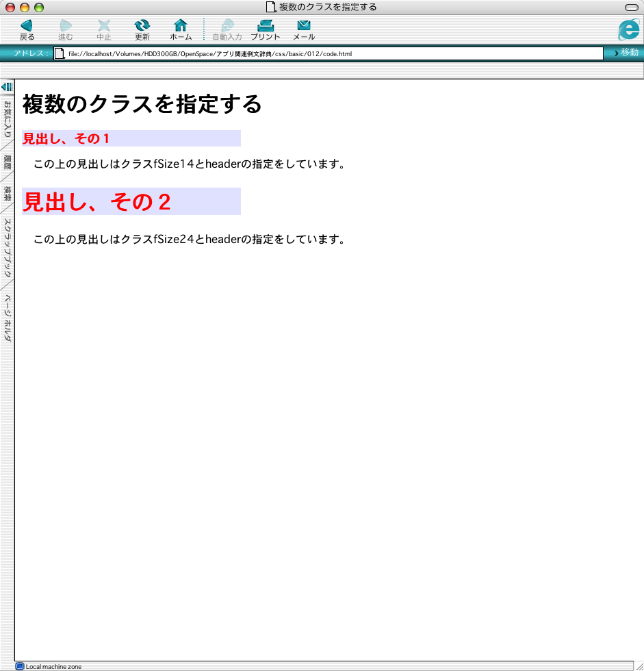Print the page using the プリント icon
Image resolution: width=644 pixels, height=671 pixels.
(x=265, y=26)
